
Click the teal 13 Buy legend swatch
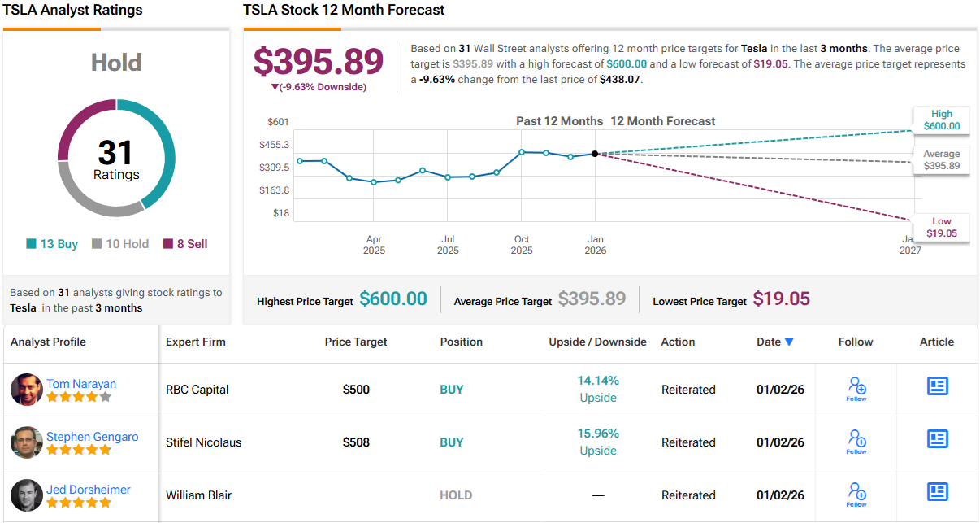click(x=31, y=244)
